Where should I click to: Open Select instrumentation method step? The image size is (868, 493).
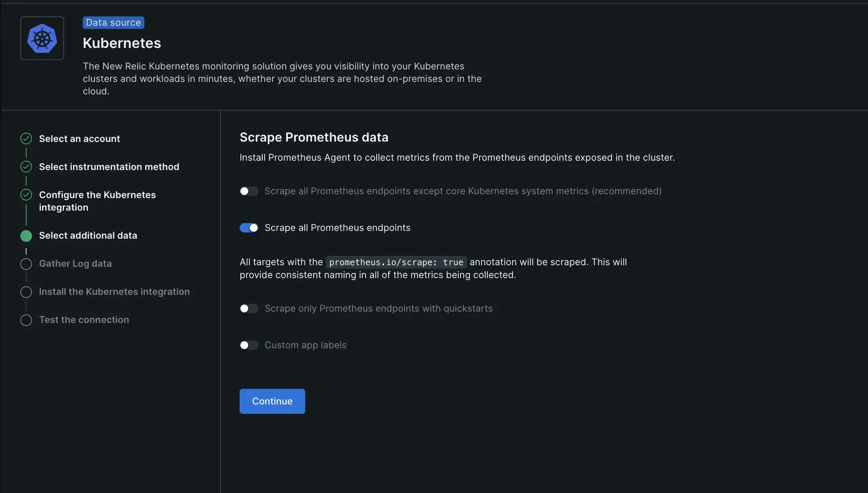(109, 167)
